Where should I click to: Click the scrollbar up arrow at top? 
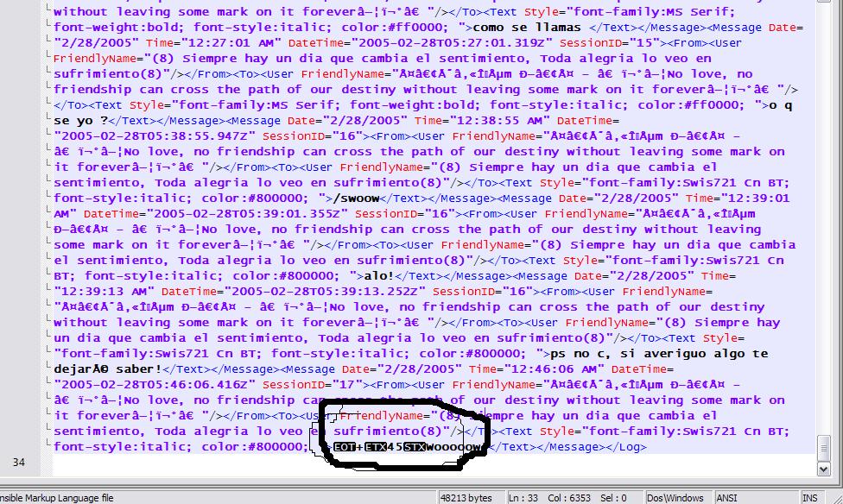click(823, 2)
